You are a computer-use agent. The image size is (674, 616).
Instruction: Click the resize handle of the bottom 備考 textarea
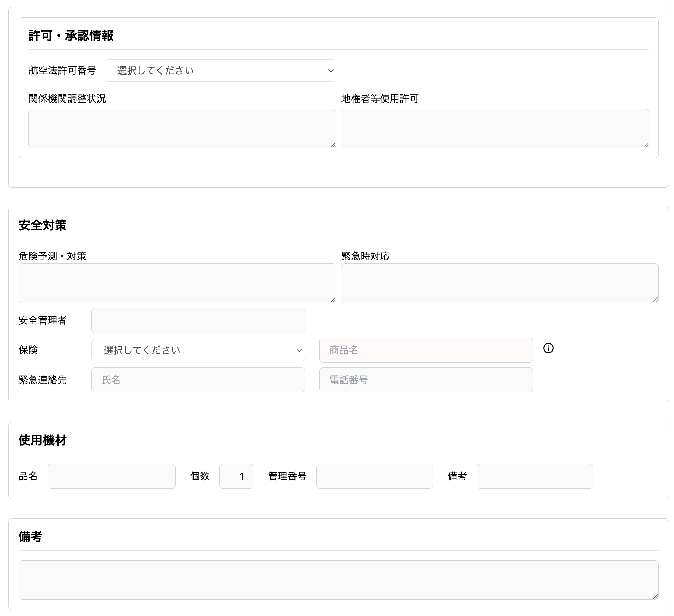655,597
